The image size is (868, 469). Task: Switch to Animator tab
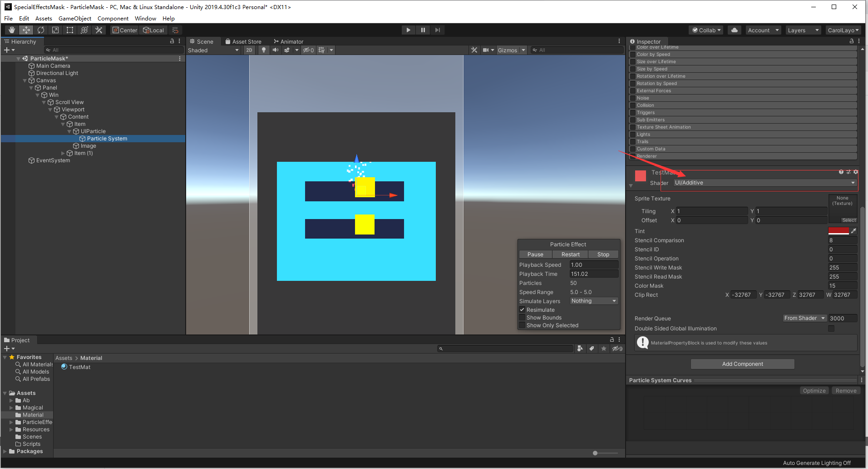tap(288, 41)
